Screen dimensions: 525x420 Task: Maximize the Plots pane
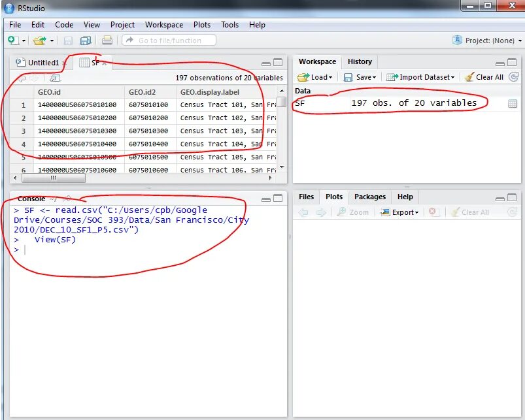[512, 198]
